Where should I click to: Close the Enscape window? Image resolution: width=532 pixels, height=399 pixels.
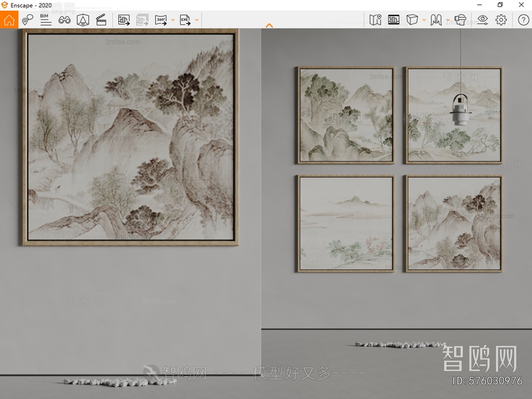521,5
